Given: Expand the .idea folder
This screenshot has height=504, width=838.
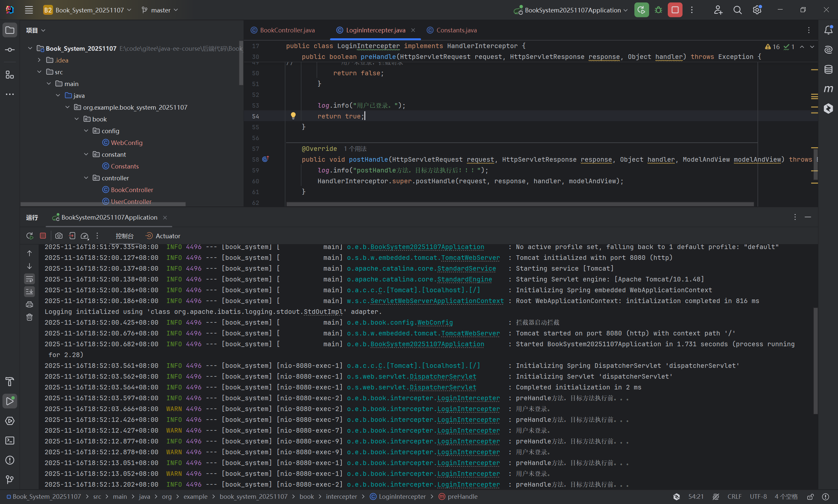Looking at the screenshot, I should click(39, 60).
